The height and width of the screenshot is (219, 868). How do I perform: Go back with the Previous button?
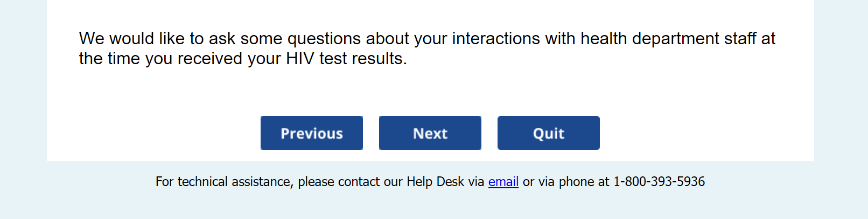point(311,133)
